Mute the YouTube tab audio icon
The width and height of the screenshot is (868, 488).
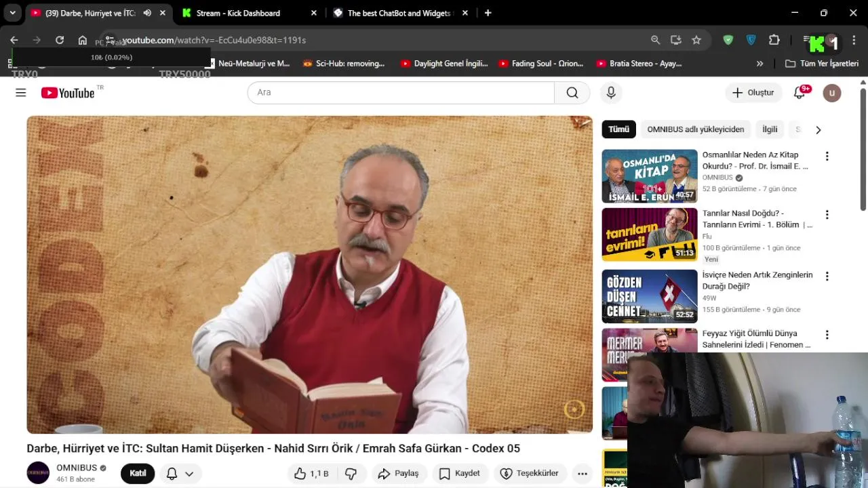tap(147, 13)
